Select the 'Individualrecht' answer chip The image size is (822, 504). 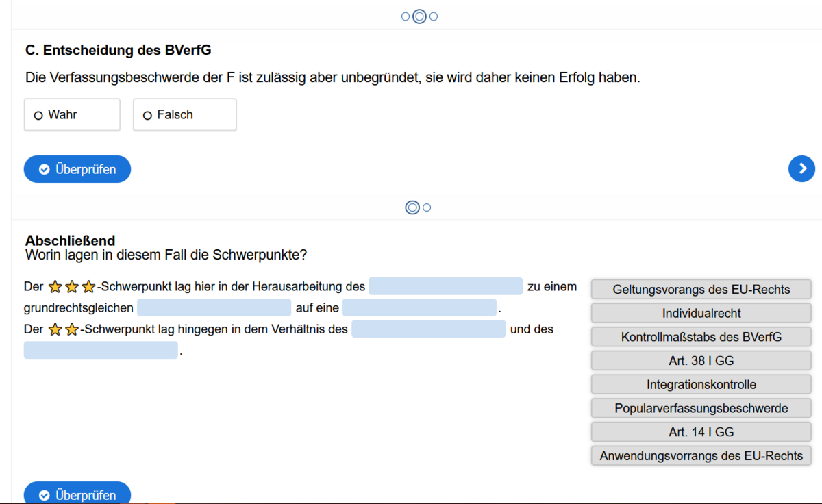701,313
